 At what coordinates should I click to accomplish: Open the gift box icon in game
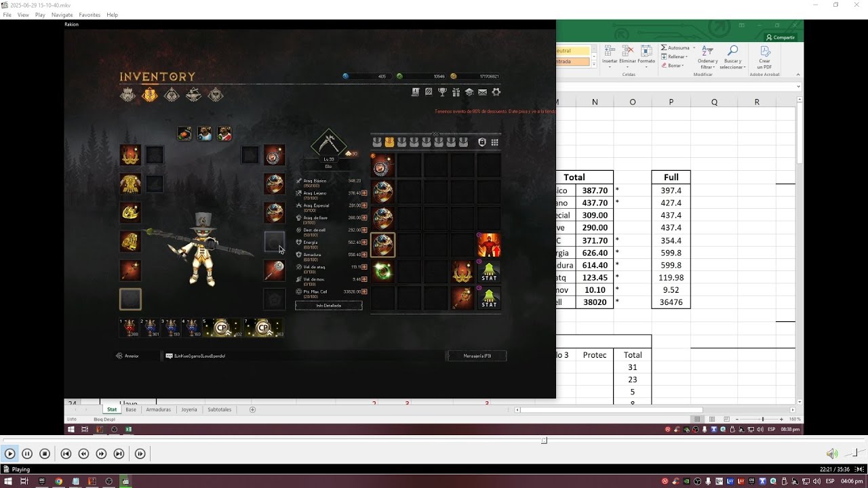click(456, 92)
